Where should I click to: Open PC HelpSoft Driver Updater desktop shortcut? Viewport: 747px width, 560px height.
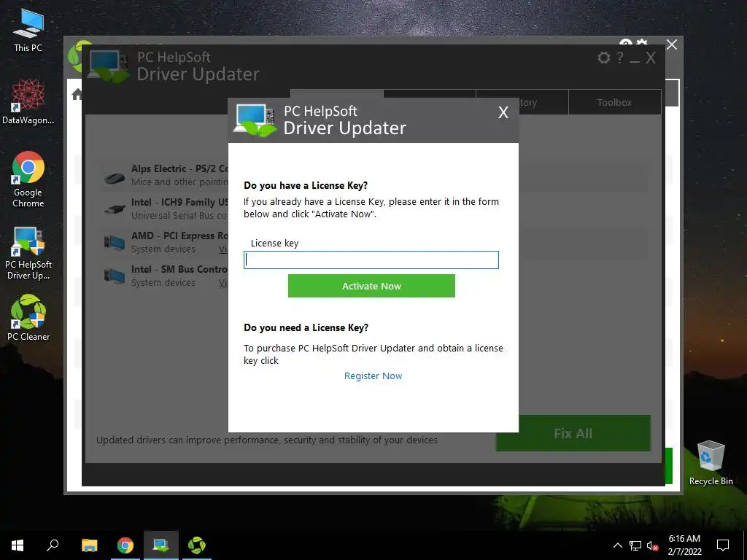[x=28, y=253]
